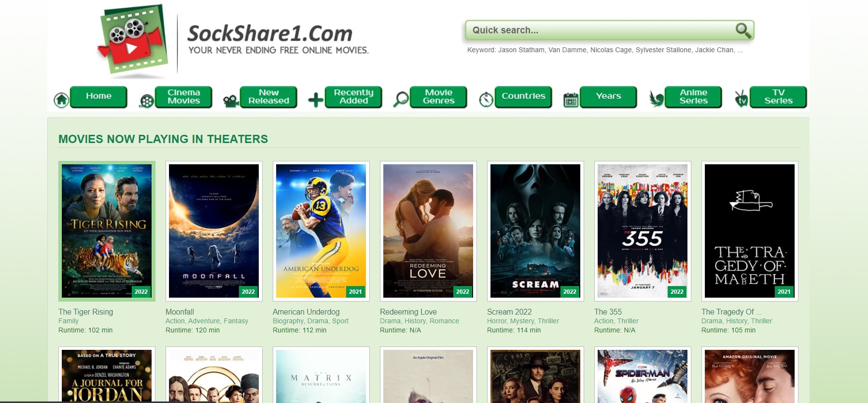Click the Redeeming Love title link
Viewport: 868px width, 403px height.
tap(408, 312)
